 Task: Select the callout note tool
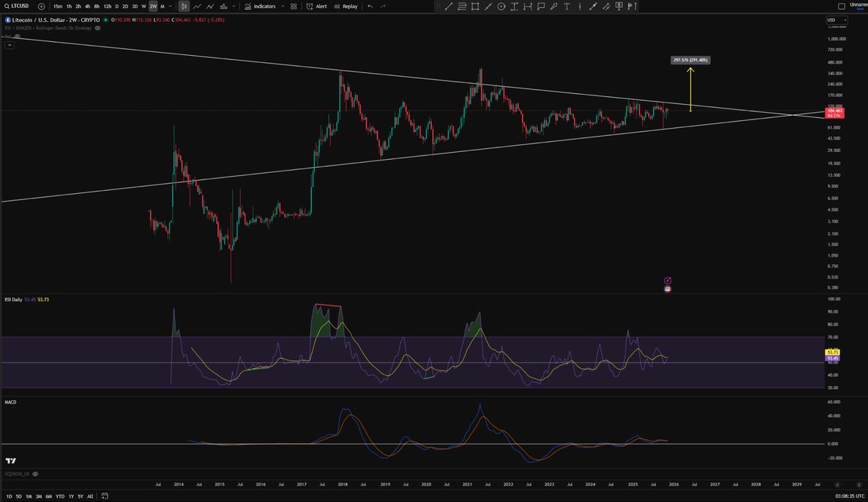tap(540, 7)
